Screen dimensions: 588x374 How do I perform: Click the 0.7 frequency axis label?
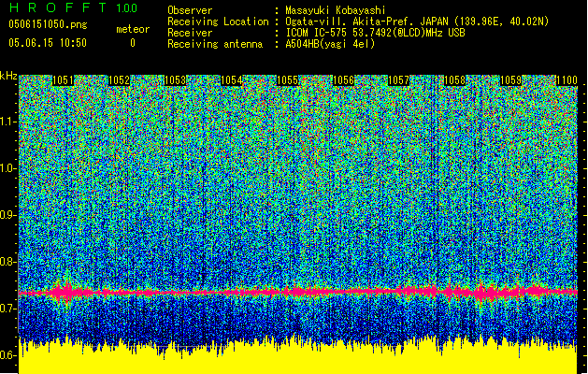(8, 309)
